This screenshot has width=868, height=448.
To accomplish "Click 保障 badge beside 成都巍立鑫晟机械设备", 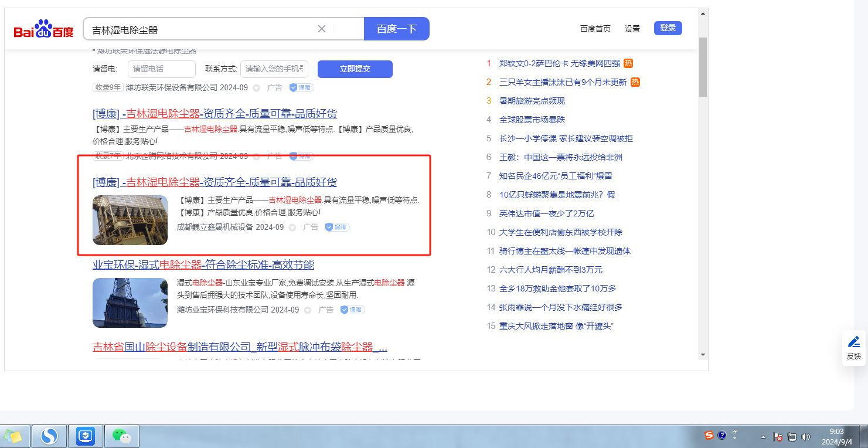I will point(337,227).
